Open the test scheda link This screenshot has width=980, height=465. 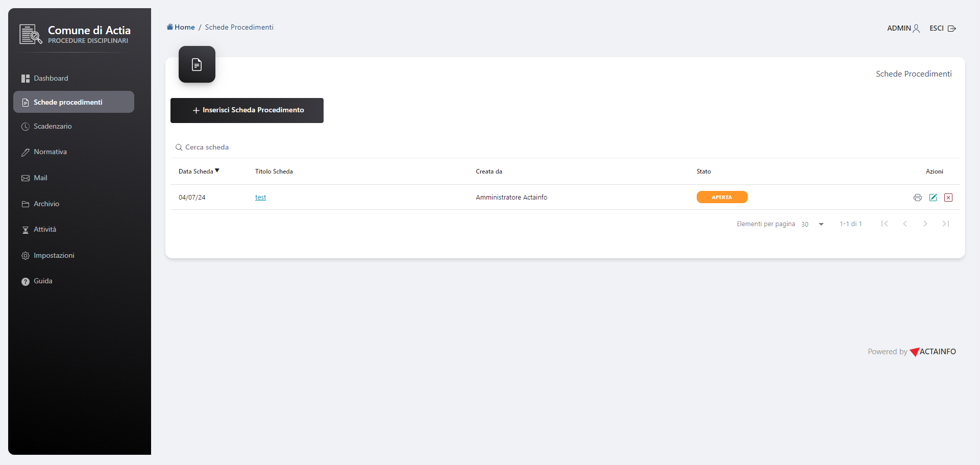pos(260,198)
